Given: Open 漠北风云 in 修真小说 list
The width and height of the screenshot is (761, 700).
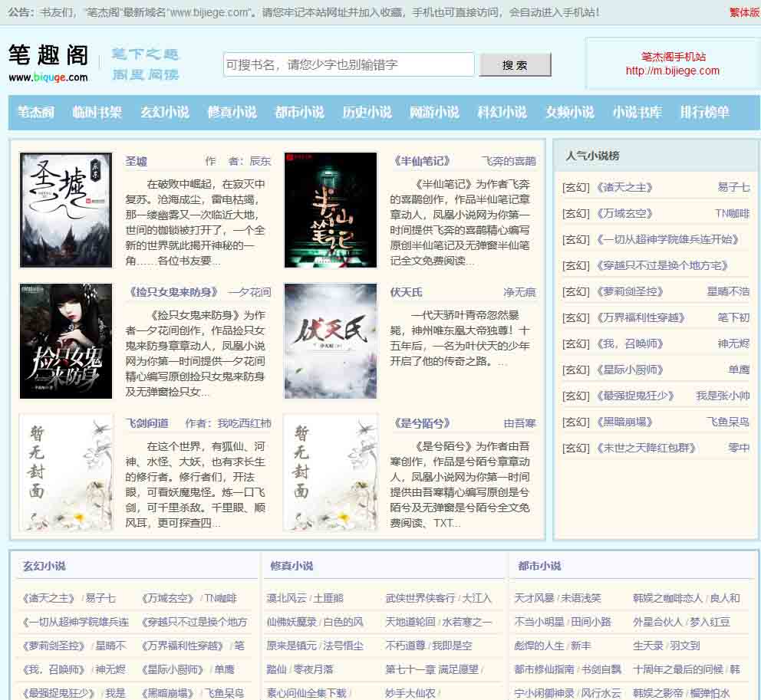Looking at the screenshot, I should tap(288, 598).
